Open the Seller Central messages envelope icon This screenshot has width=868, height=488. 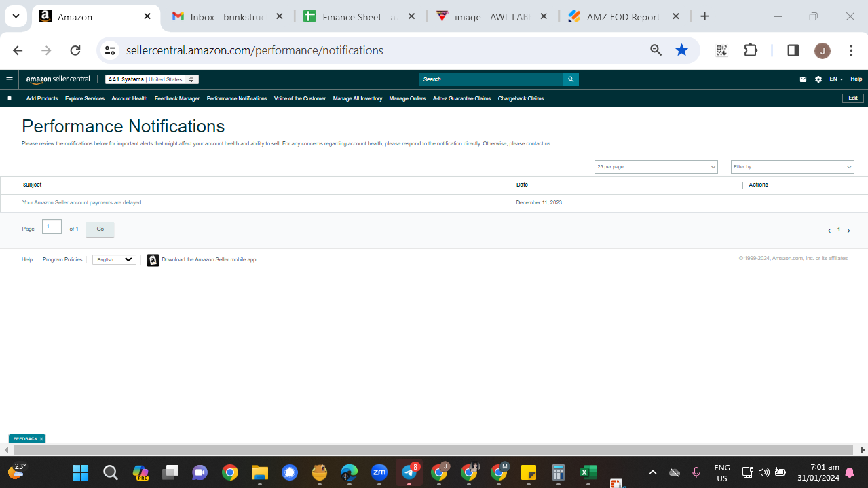point(803,79)
